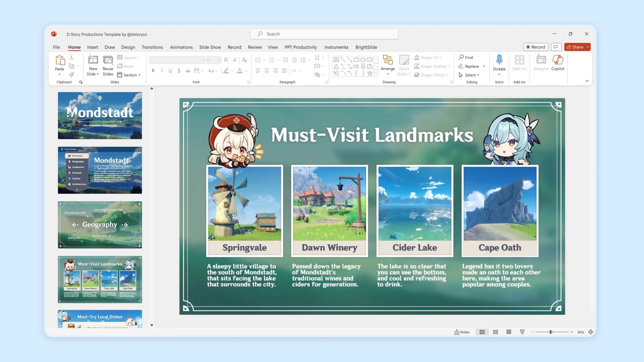644x362 pixels.
Task: Toggle the Notes pane
Action: [462, 332]
